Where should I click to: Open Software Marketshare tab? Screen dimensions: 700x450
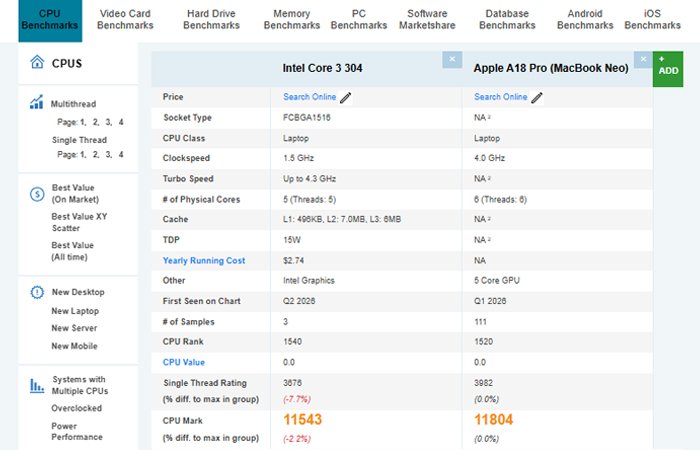pyautogui.click(x=427, y=20)
